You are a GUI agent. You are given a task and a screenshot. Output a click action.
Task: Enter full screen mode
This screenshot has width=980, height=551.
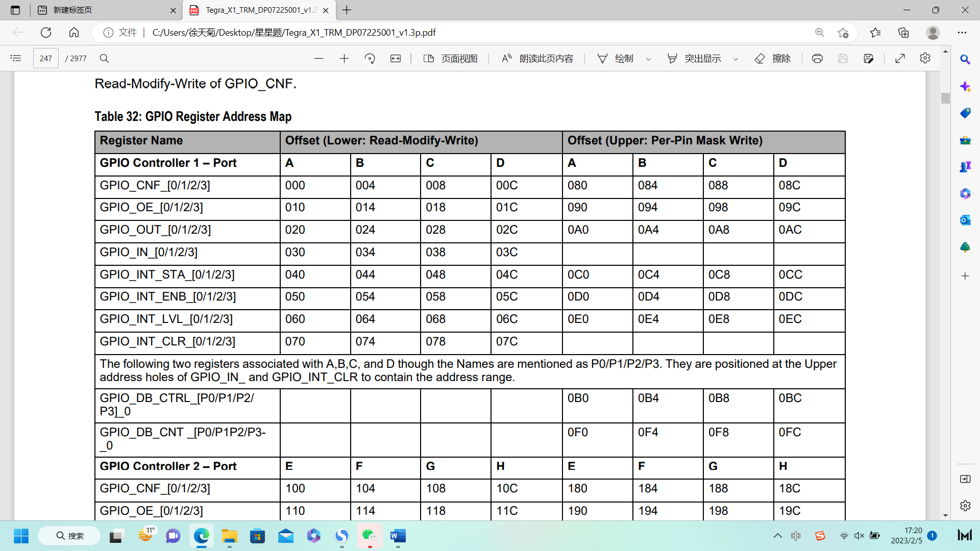point(900,58)
